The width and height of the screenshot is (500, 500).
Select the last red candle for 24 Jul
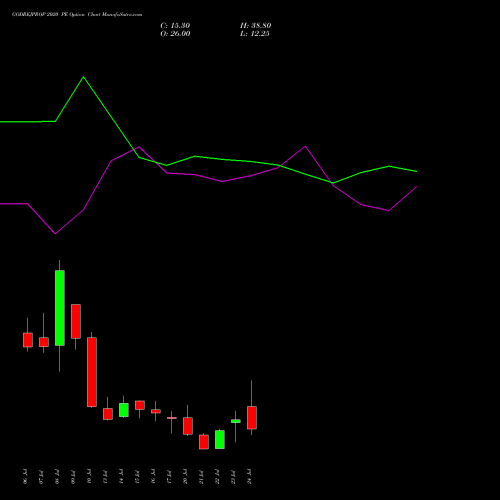252,418
